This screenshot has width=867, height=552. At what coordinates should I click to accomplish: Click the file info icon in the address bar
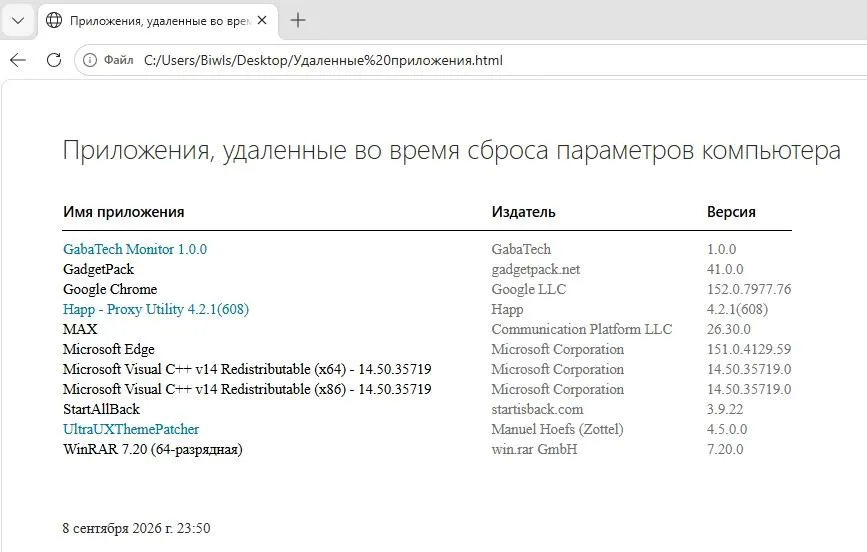90,60
